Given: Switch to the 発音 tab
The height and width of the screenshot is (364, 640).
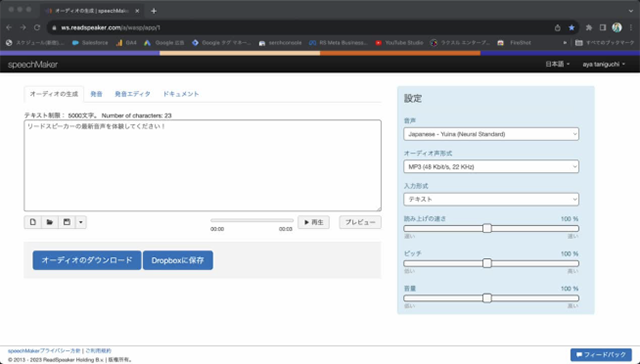Looking at the screenshot, I should 96,94.
